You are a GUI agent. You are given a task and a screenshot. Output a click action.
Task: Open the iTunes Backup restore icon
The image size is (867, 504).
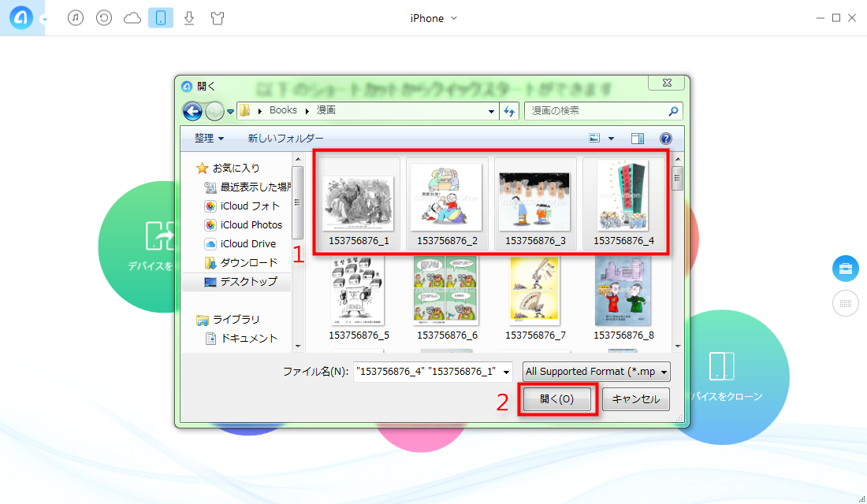[104, 18]
